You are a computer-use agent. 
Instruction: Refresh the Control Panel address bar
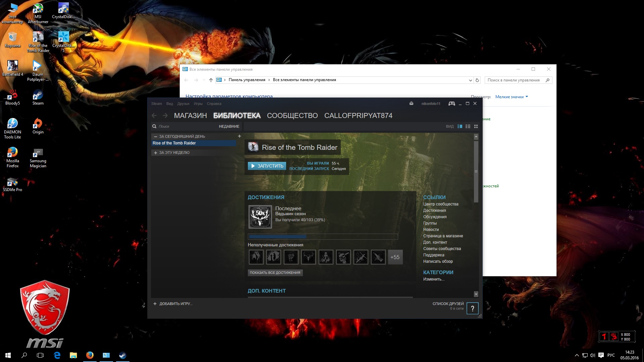(x=477, y=80)
